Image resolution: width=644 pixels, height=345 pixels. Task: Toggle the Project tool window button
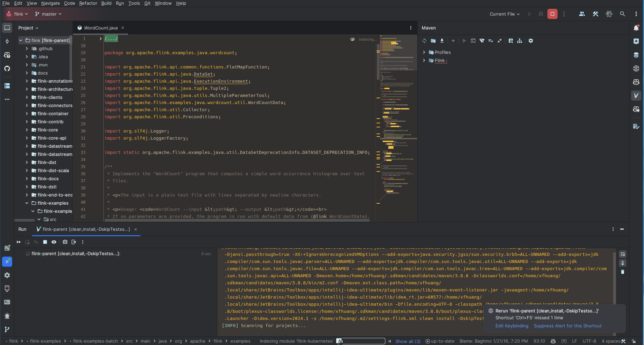[7, 28]
